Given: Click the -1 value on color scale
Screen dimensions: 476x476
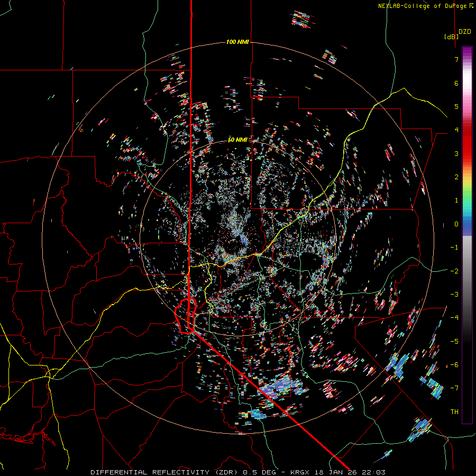Looking at the screenshot, I should coord(454,248).
